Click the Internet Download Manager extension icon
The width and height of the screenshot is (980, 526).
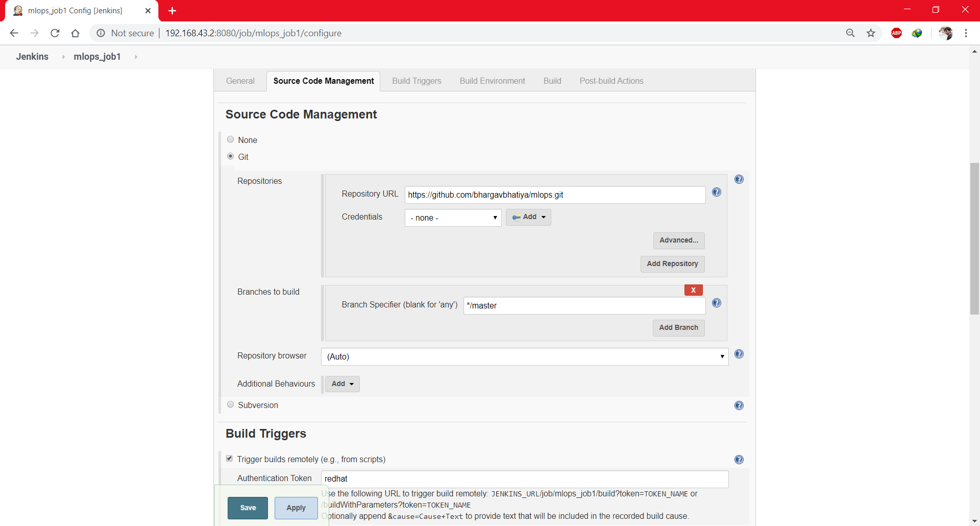[x=917, y=33]
